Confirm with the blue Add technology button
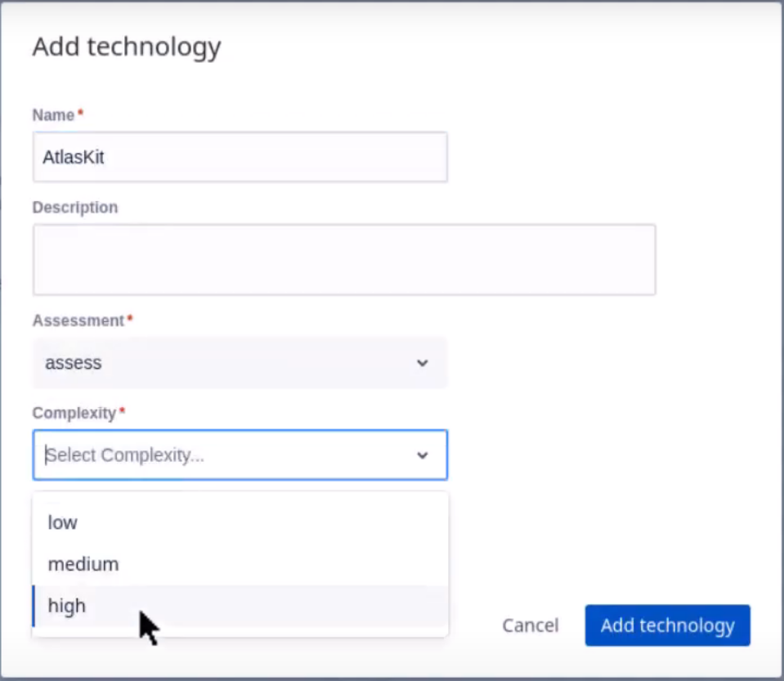 click(x=667, y=625)
